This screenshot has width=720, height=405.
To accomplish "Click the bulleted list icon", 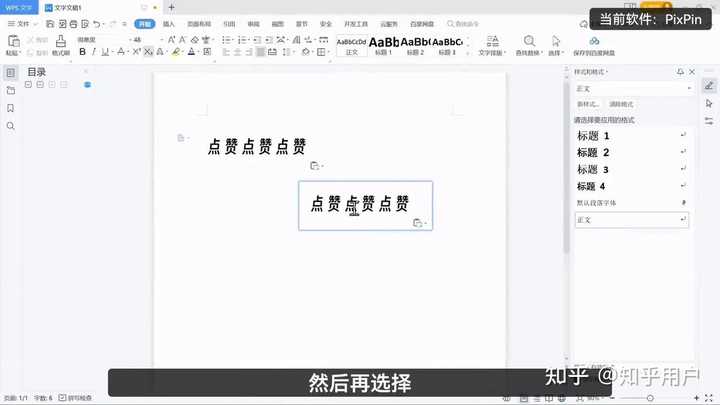I will click(x=226, y=40).
